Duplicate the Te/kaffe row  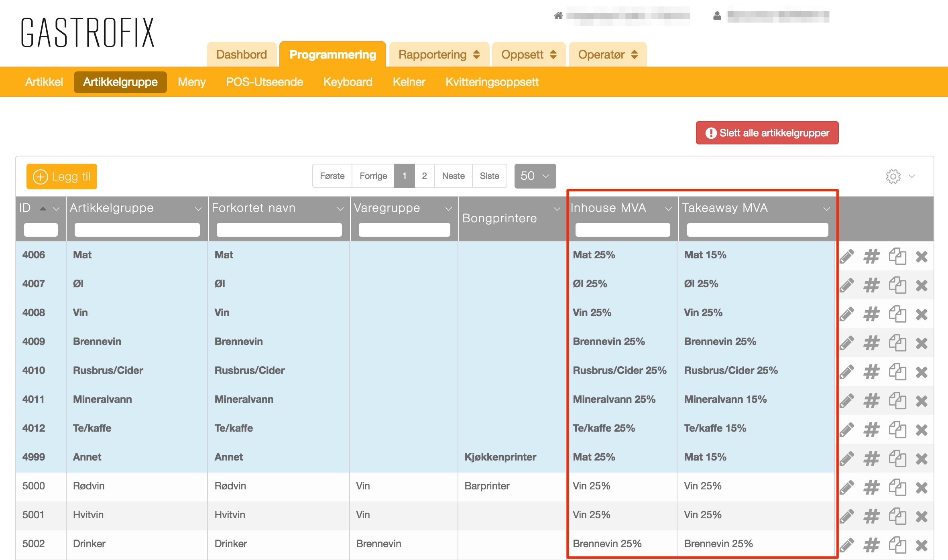pyautogui.click(x=897, y=430)
